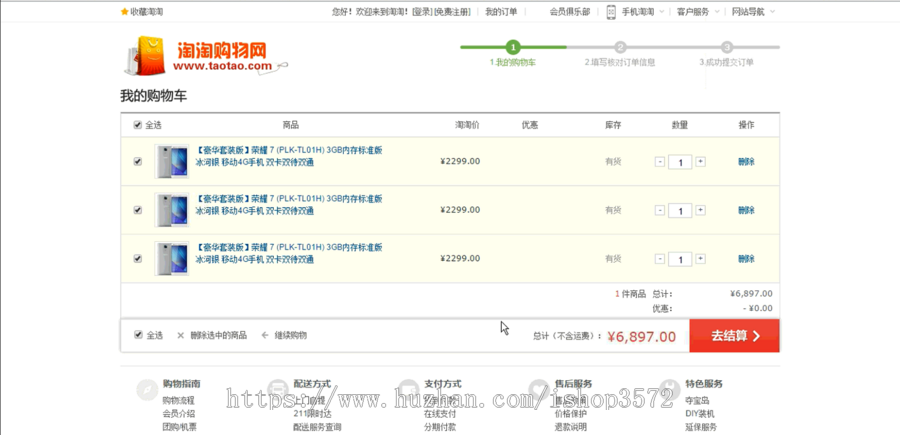
Task: Open the 配送服务查询 footer link
Action: (x=317, y=427)
